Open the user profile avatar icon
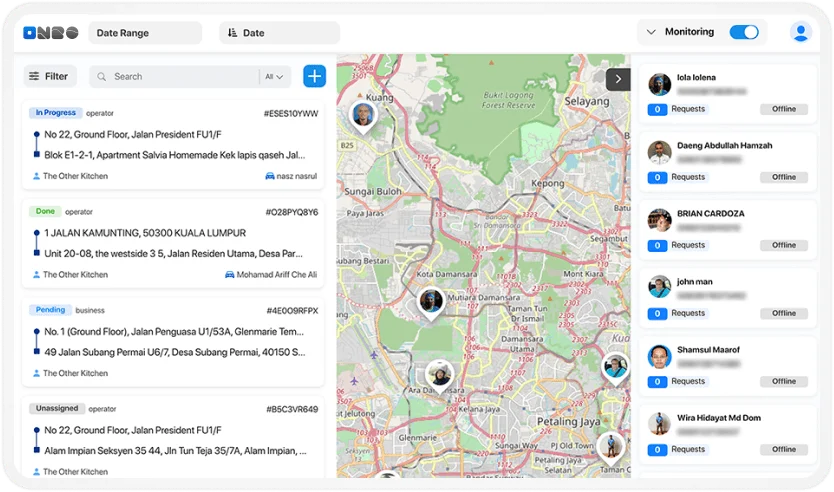Image resolution: width=834 pixels, height=492 pixels. pos(800,32)
